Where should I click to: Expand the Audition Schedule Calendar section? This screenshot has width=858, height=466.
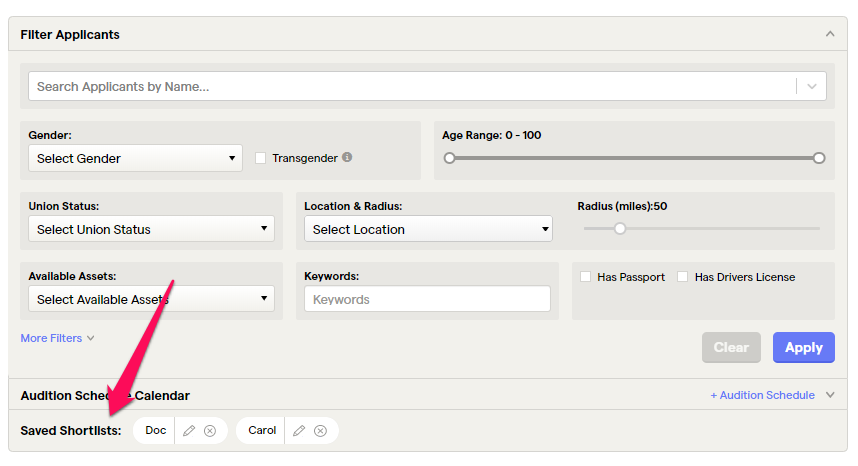coord(829,395)
